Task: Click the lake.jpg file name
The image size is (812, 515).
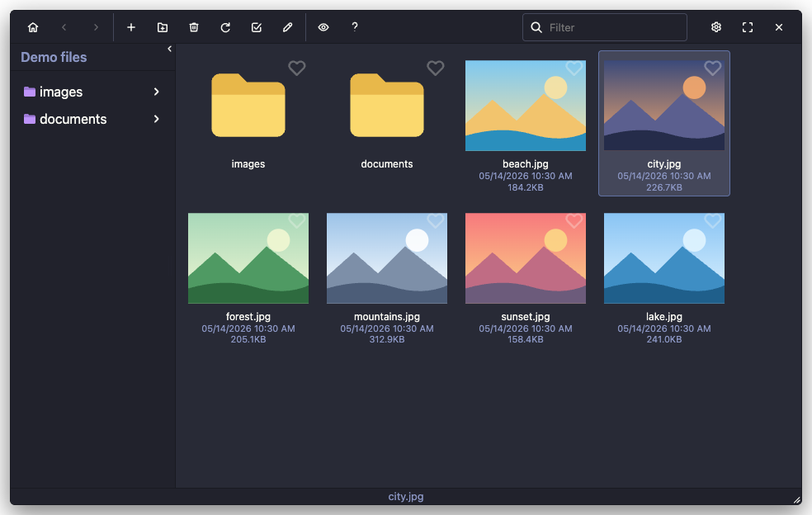Action: [664, 317]
